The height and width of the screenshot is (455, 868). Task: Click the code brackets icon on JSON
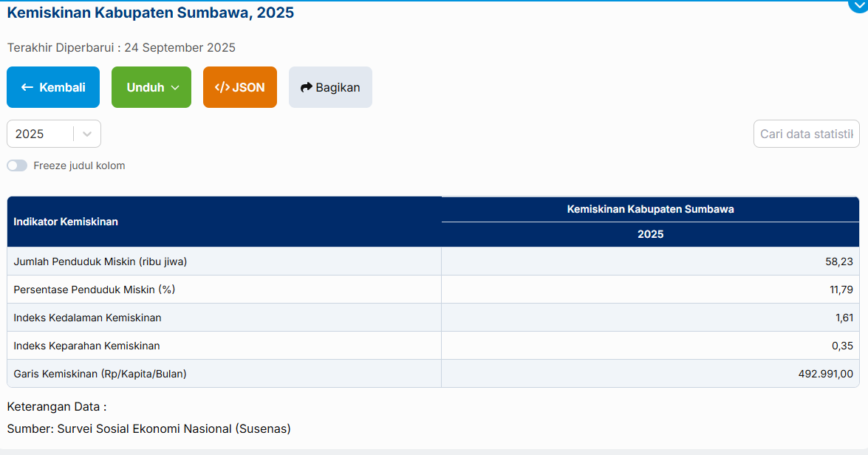222,87
